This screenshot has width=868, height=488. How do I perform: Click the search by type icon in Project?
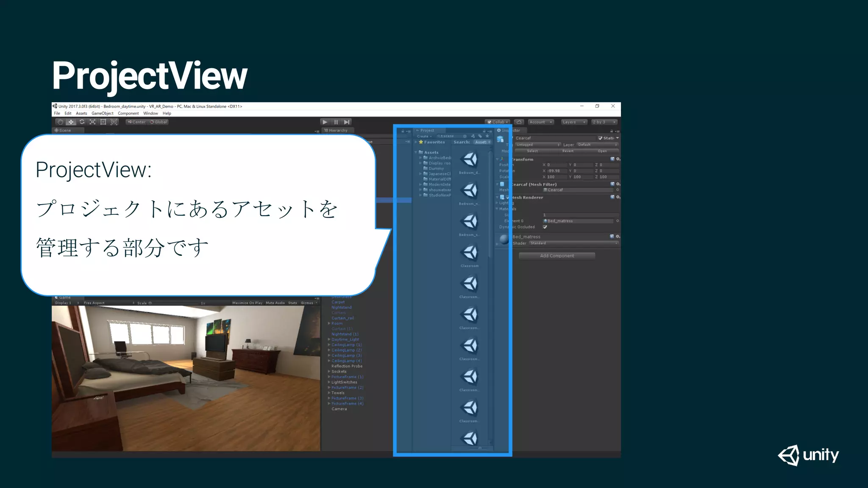(x=473, y=136)
